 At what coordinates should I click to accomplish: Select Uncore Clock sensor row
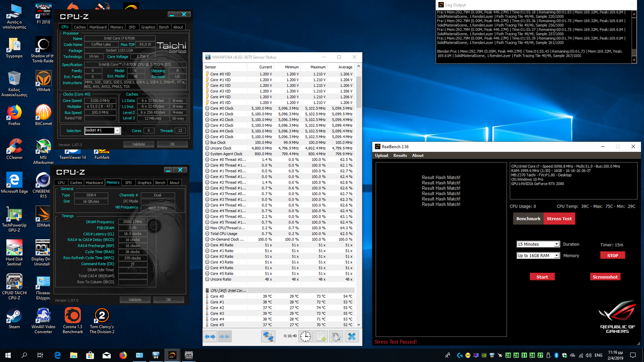click(x=279, y=148)
